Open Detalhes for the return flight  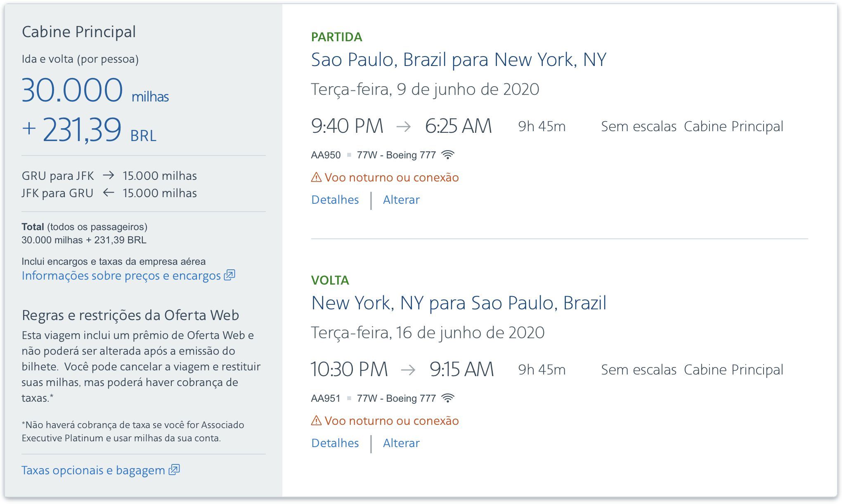[335, 443]
